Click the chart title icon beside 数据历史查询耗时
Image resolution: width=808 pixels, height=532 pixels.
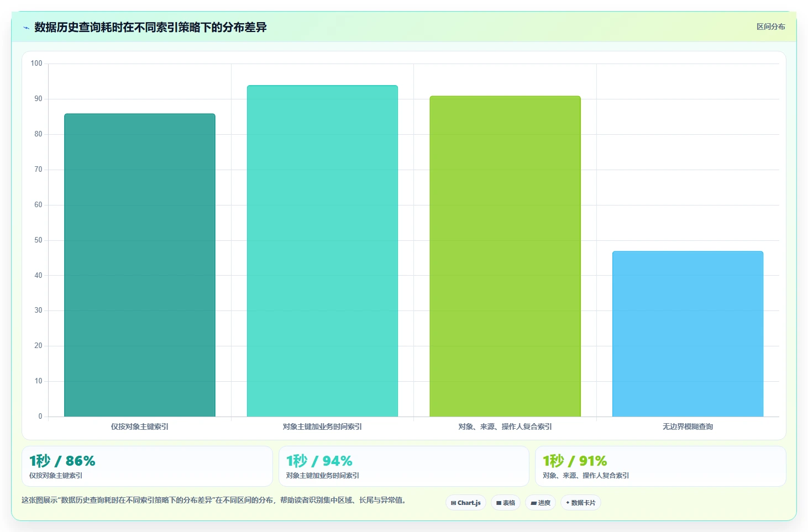(x=26, y=28)
